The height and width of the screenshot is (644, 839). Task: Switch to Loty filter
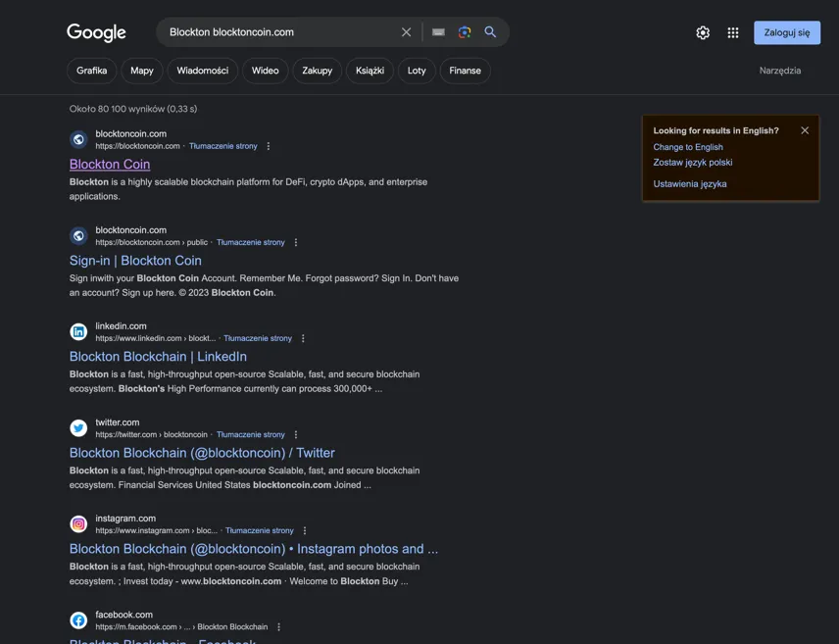[x=417, y=71]
